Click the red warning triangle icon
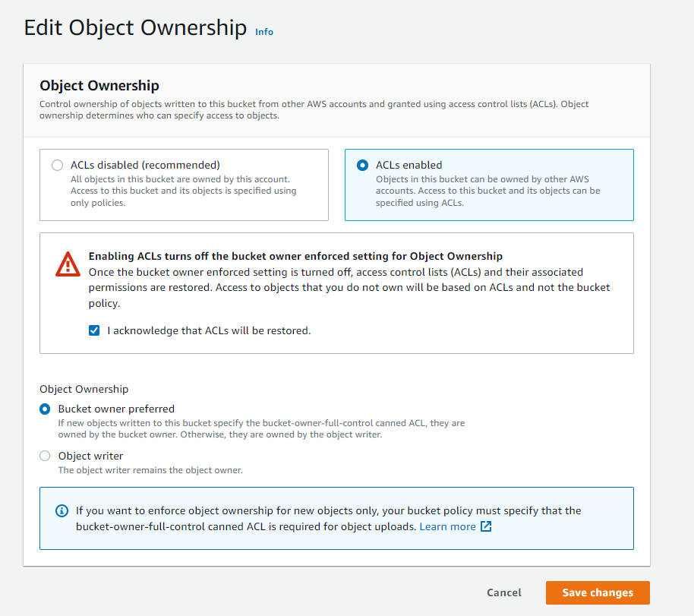 (x=68, y=264)
